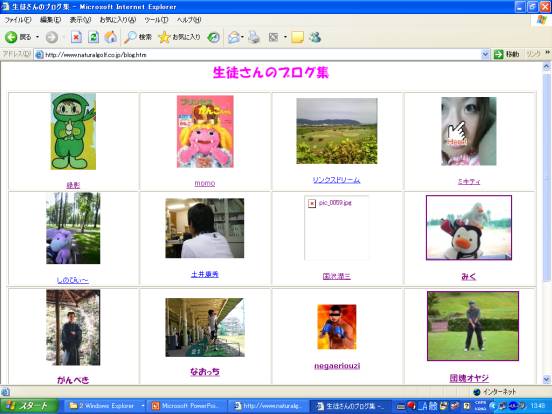552x414 pixels.
Task: Open the なおっち blog link
Action: click(205, 371)
